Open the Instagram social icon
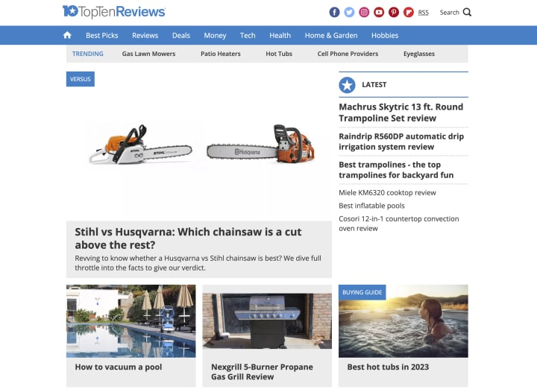The image size is (537, 392). (364, 13)
